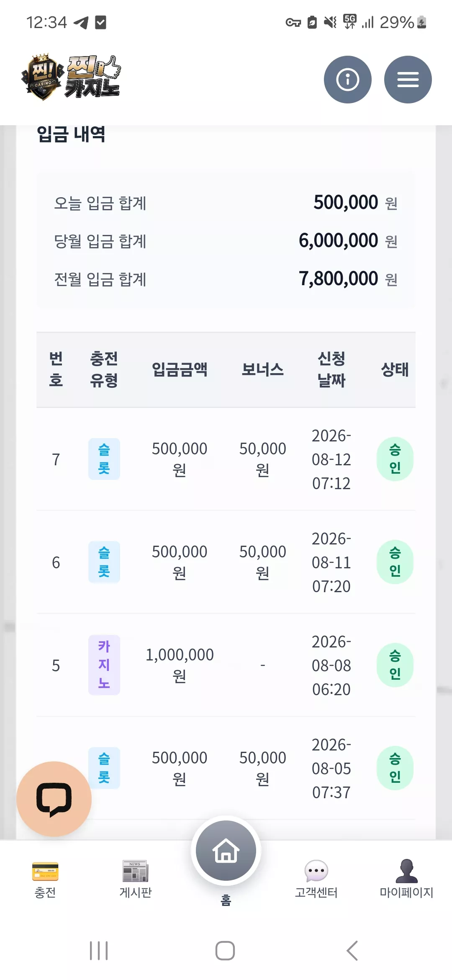Select 슬롯 tag in row 7
The height and width of the screenshot is (980, 452).
(104, 459)
